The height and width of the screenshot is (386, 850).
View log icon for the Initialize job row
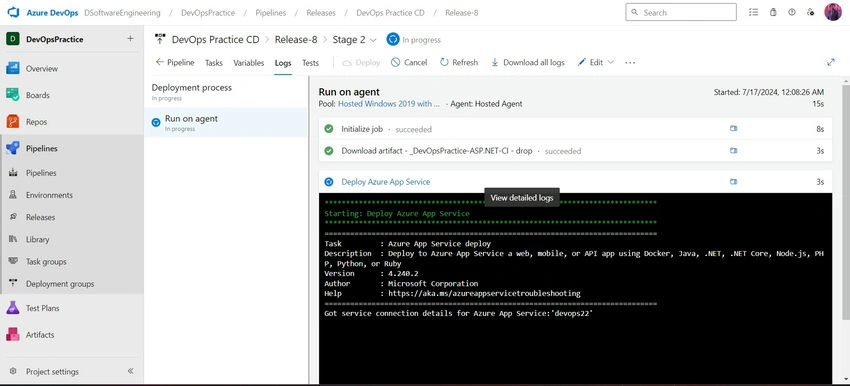point(733,129)
